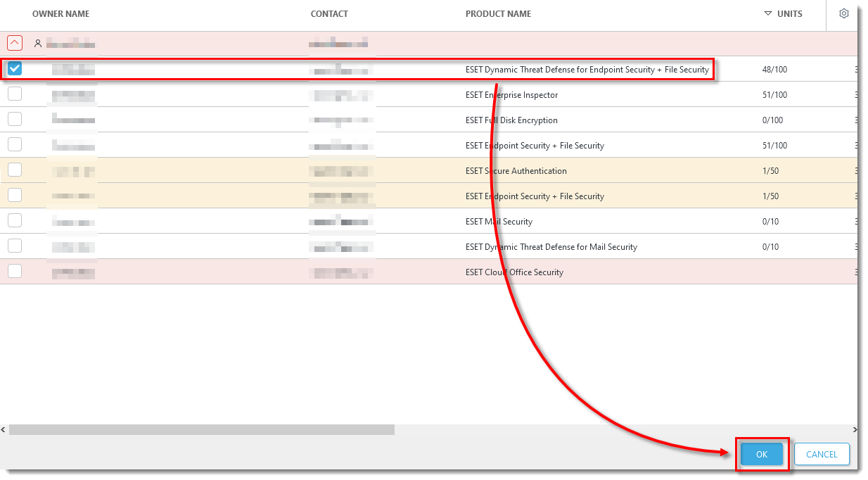Select the ESET Cloud Office Security checkbox
The image size is (868, 480).
[x=15, y=271]
